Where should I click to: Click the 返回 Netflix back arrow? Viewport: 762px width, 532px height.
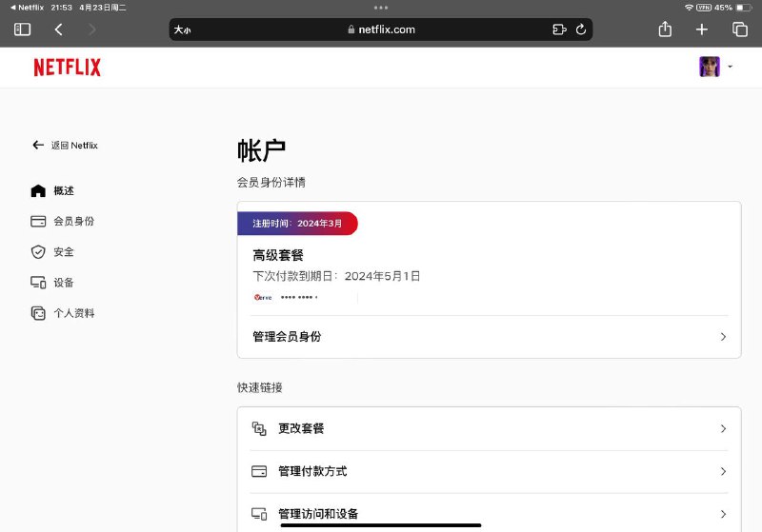pos(38,145)
